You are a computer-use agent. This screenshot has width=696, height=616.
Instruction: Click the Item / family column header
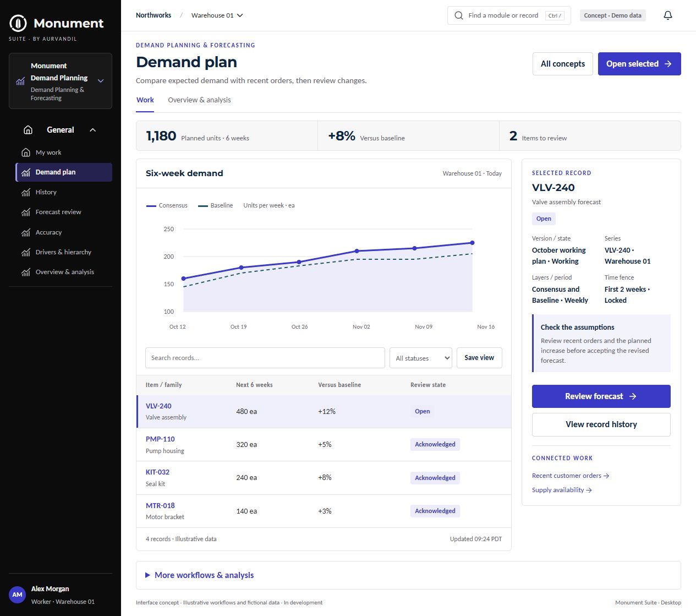click(164, 385)
